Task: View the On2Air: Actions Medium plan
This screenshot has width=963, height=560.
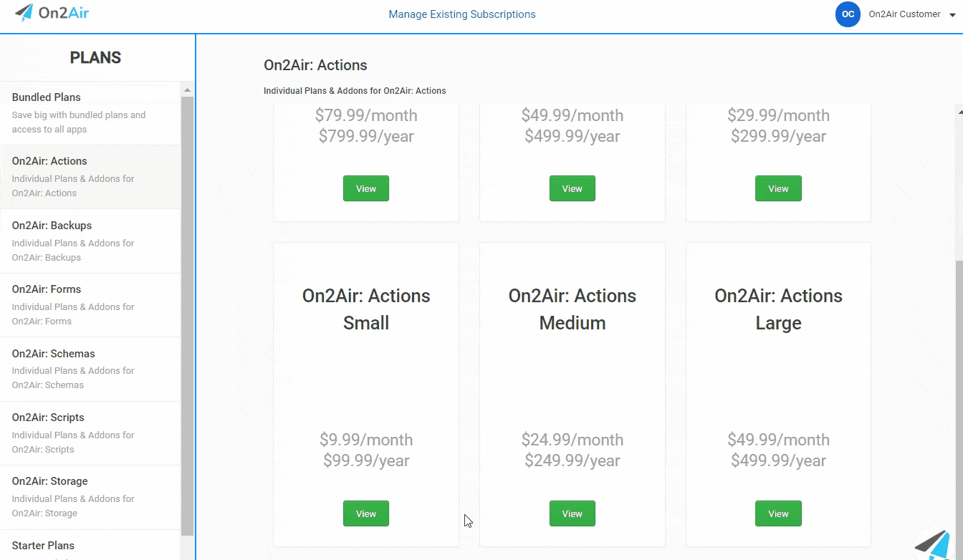Action: 572,513
